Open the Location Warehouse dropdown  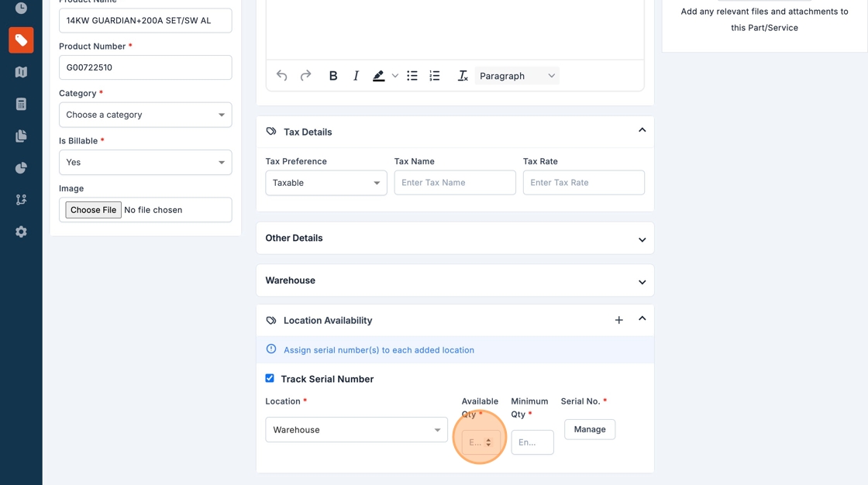[x=356, y=430]
